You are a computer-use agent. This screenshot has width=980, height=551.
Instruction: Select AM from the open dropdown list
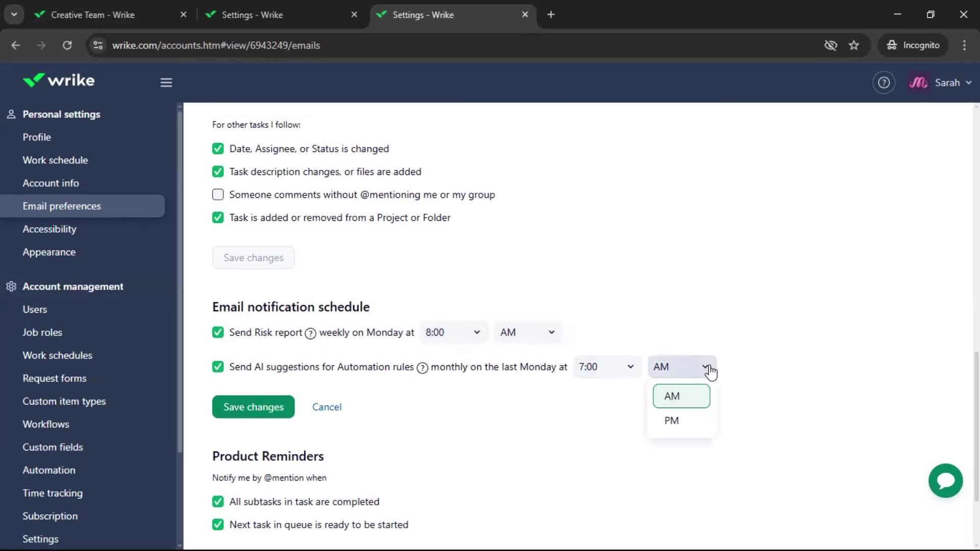point(681,396)
